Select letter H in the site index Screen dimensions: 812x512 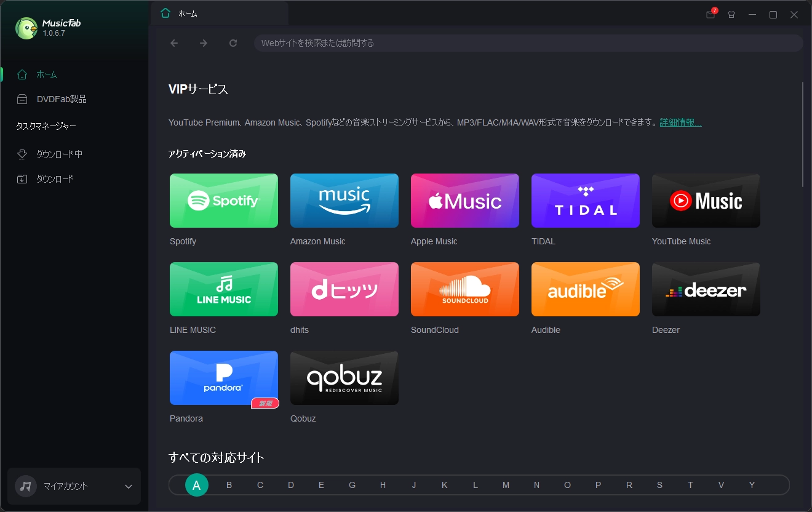tap(383, 485)
